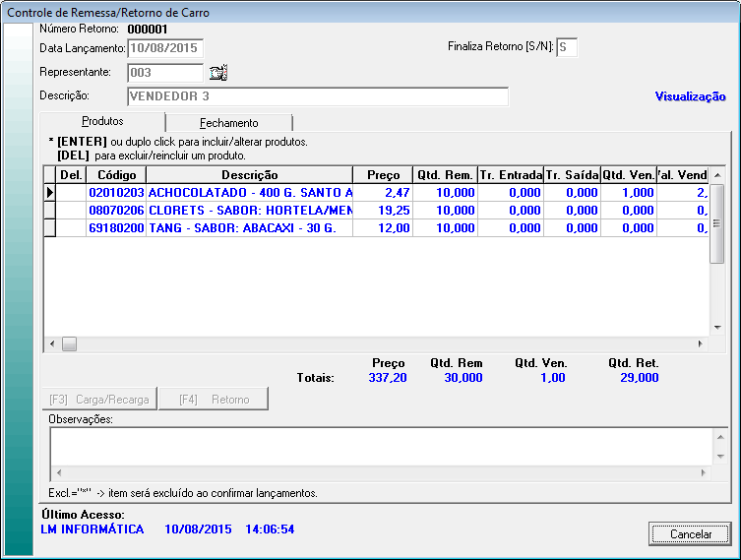Click inside the Observações text area
741x560 pixels.
(379, 447)
